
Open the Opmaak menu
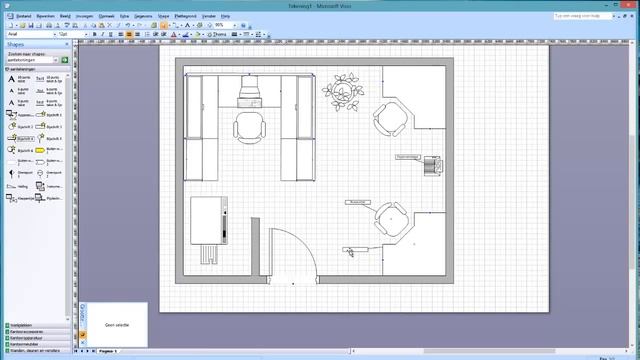107,16
